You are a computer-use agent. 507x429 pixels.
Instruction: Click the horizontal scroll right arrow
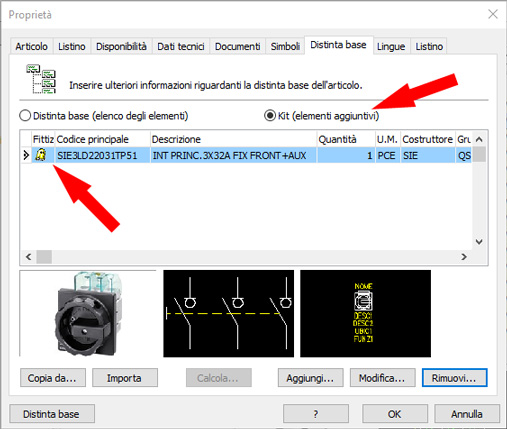pos(464,257)
